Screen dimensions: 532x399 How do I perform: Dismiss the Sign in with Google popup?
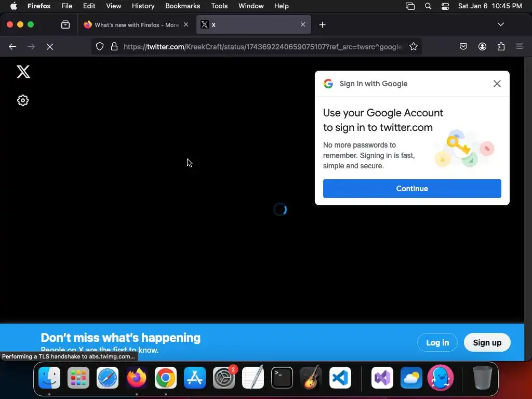point(497,84)
